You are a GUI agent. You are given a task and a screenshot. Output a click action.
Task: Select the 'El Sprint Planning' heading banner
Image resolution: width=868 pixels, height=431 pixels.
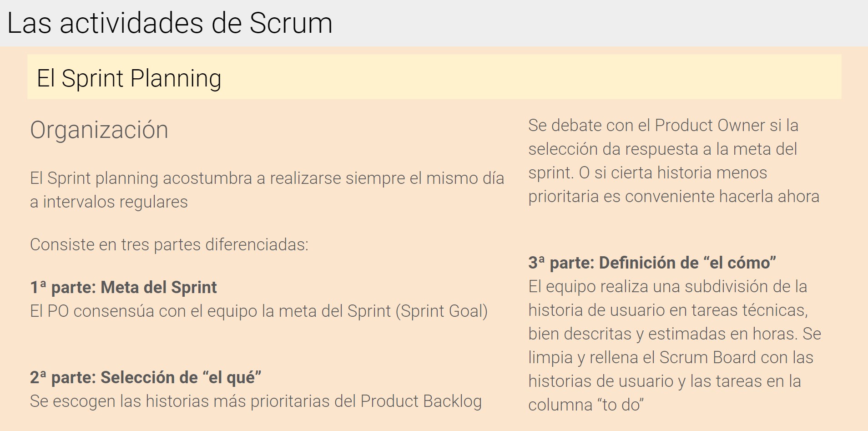click(x=434, y=77)
